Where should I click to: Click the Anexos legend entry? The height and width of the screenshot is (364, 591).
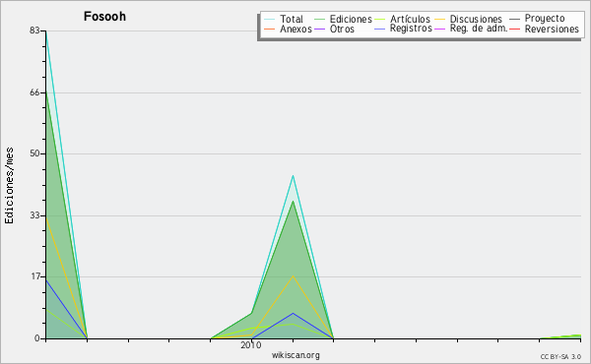pos(295,29)
